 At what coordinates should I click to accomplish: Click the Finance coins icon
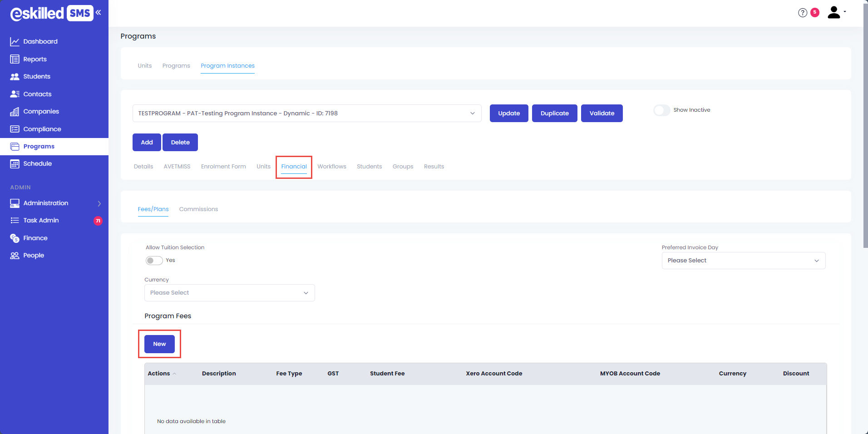click(15, 238)
